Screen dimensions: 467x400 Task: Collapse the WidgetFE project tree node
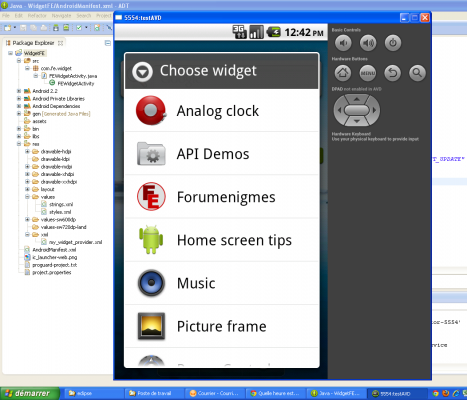click(10, 53)
